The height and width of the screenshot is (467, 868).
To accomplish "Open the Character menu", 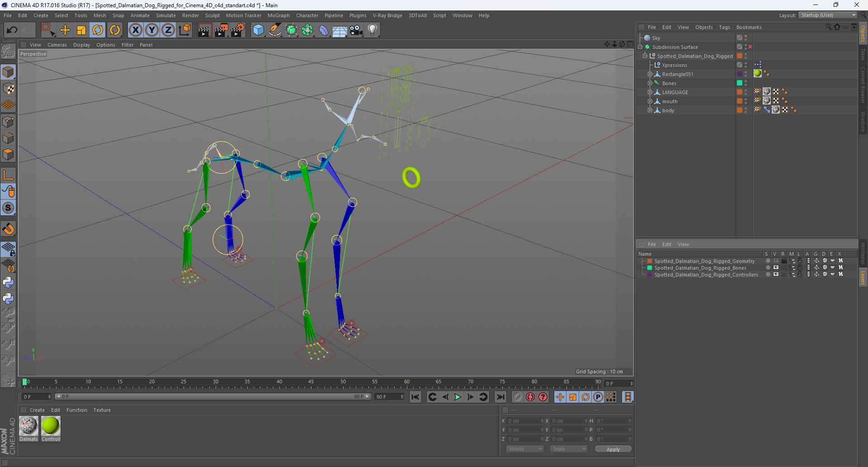I will (x=307, y=15).
